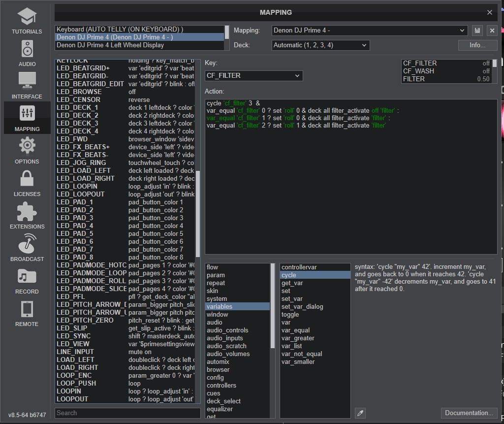
Task: Open the Record section
Action: point(27,280)
